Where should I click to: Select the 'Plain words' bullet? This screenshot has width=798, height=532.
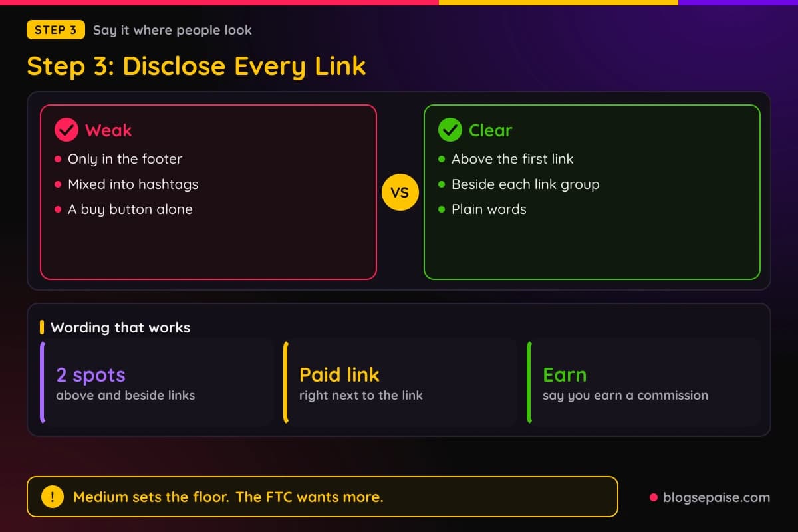482,209
